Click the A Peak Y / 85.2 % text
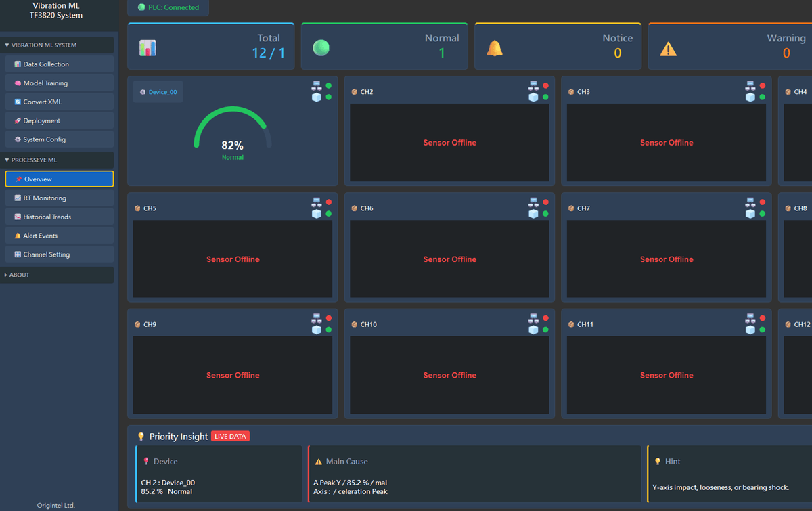This screenshot has width=812, height=511. click(x=350, y=483)
